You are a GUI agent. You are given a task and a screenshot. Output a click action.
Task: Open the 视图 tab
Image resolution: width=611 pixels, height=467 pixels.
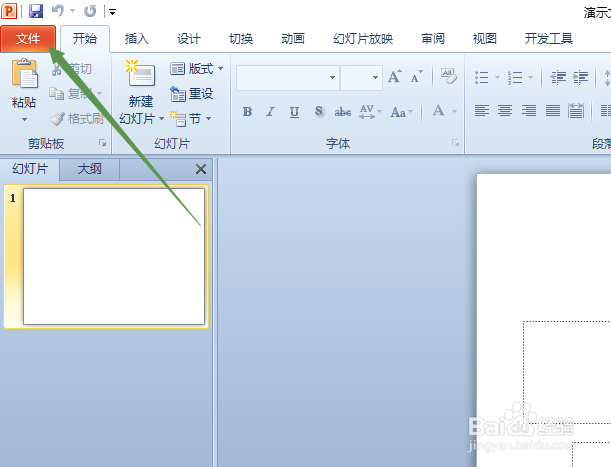pyautogui.click(x=484, y=39)
